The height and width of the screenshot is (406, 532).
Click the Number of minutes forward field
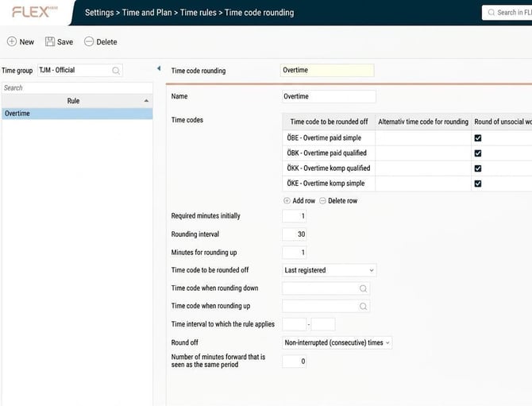(x=294, y=362)
